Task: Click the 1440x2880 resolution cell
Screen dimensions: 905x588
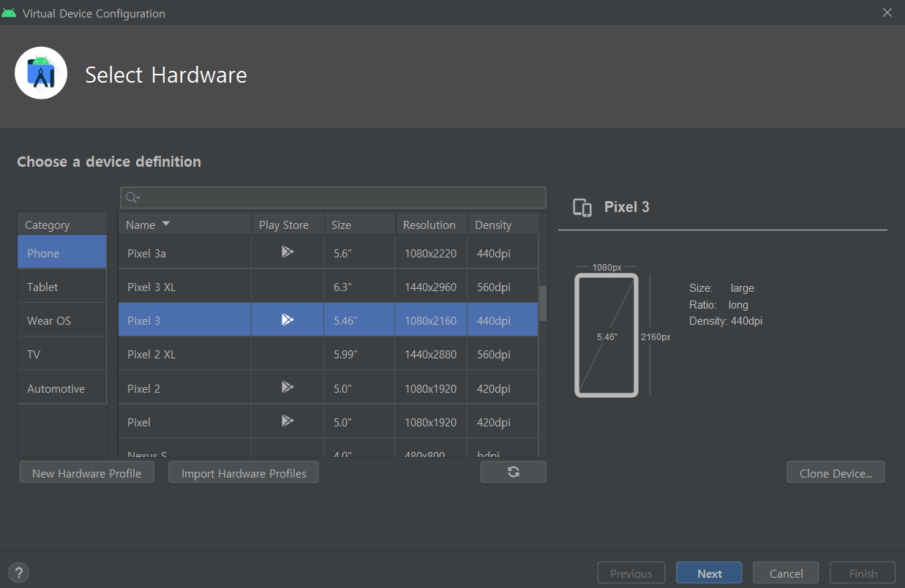Action: 431,354
